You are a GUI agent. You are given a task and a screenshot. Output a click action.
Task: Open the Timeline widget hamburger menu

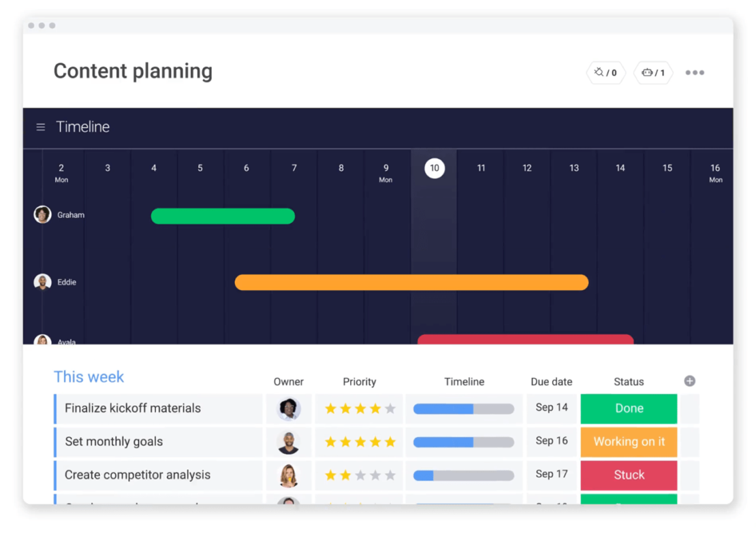click(40, 127)
